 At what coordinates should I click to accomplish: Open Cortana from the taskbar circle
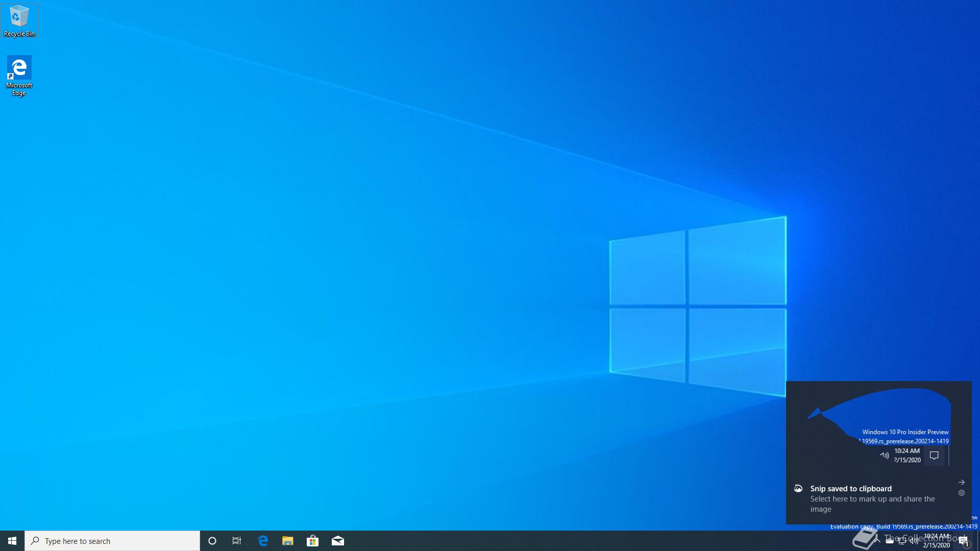[212, 541]
